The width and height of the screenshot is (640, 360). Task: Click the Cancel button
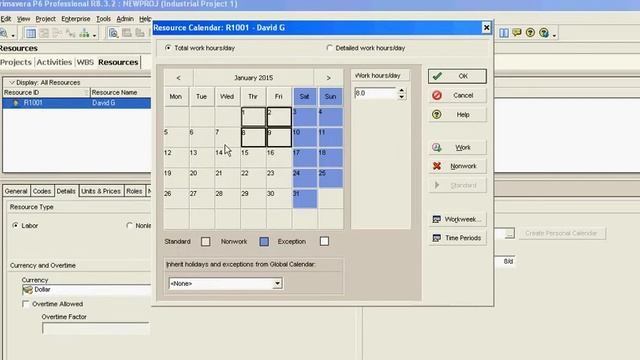tap(457, 95)
